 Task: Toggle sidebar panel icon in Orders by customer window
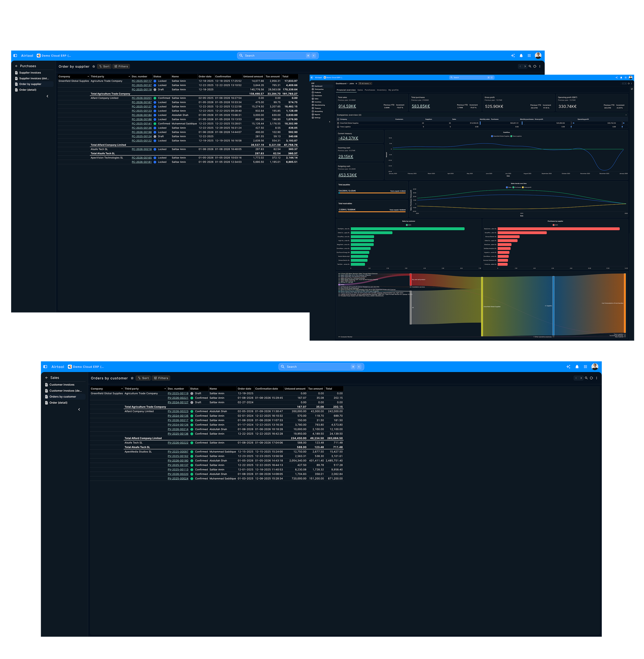coord(45,367)
